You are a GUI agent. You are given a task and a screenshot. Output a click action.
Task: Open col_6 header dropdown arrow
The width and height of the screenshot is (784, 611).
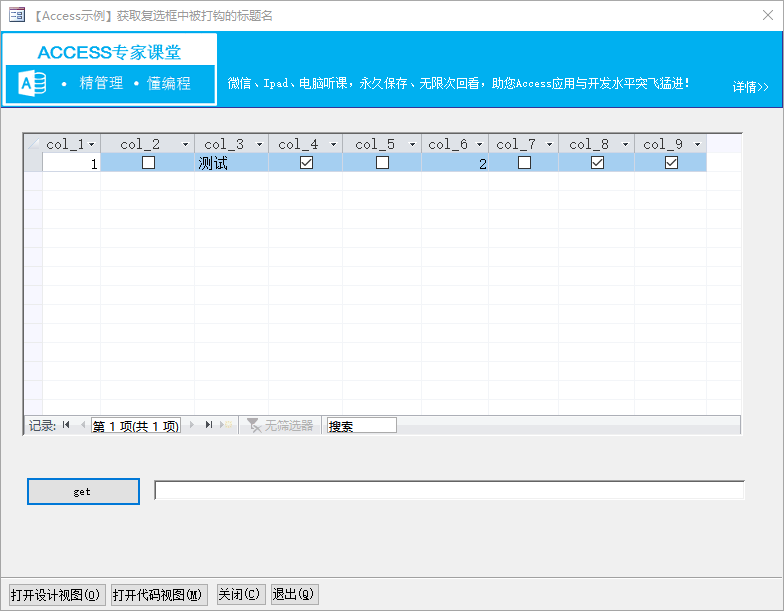tap(480, 144)
